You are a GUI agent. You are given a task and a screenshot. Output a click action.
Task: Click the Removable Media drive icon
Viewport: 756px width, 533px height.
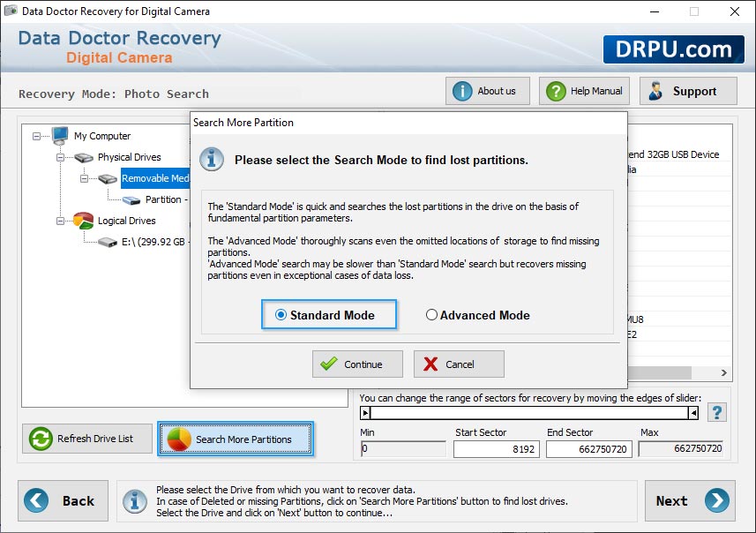108,178
